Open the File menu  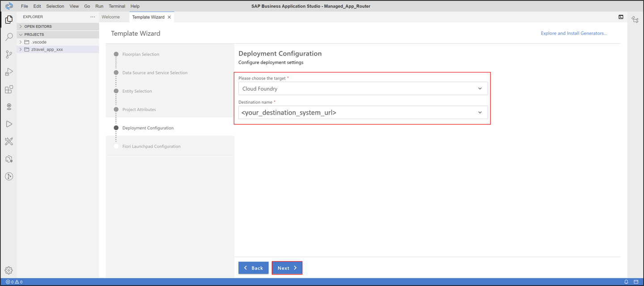(25, 6)
